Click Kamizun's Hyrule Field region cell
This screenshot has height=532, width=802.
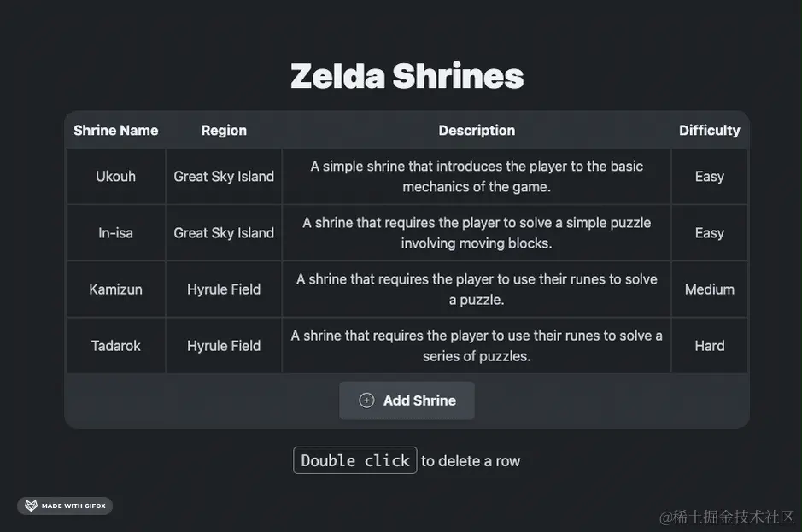pos(224,289)
